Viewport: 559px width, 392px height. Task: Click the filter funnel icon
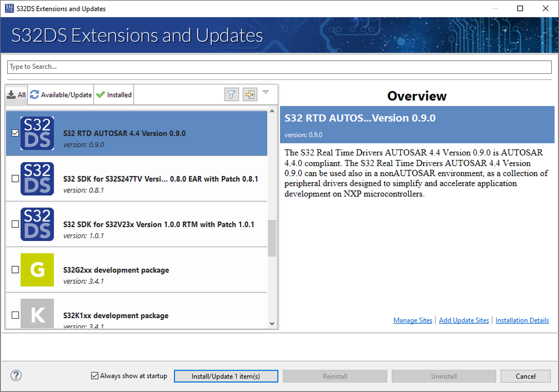tap(231, 95)
